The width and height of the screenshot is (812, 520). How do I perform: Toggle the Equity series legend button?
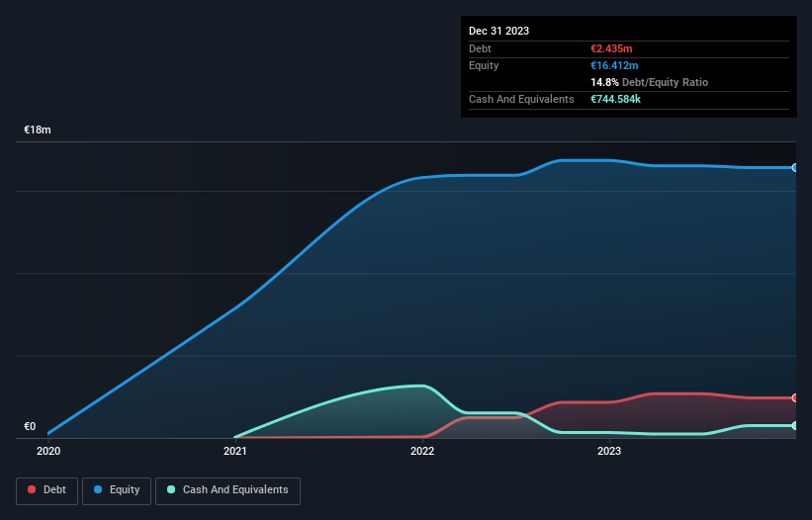pyautogui.click(x=117, y=490)
